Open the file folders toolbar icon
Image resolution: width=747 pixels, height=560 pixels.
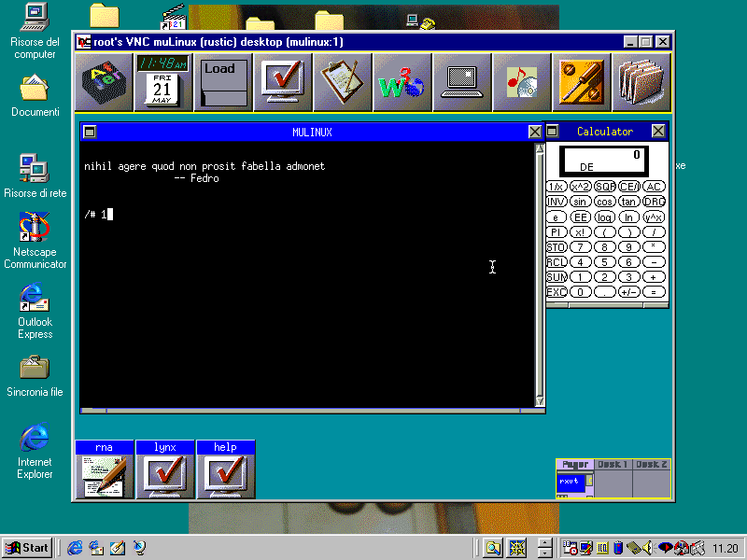point(641,81)
